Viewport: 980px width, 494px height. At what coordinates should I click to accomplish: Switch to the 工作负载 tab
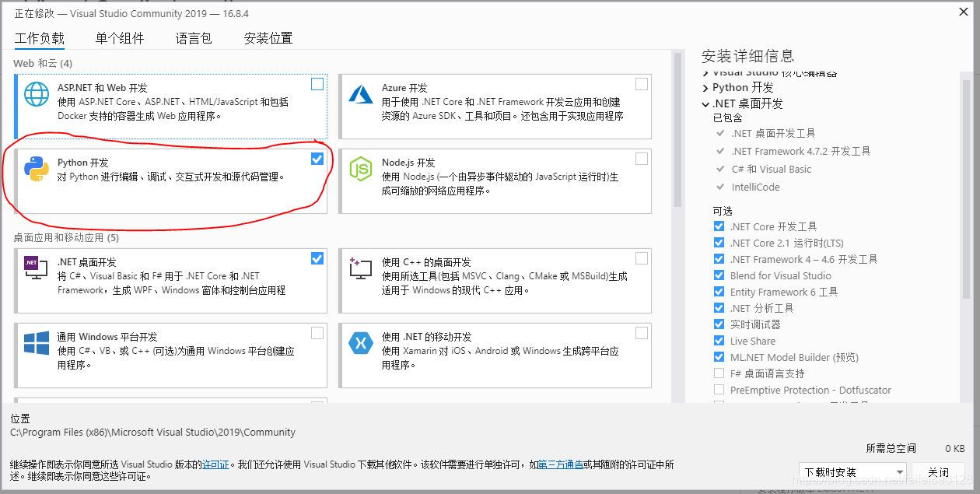tap(40, 38)
